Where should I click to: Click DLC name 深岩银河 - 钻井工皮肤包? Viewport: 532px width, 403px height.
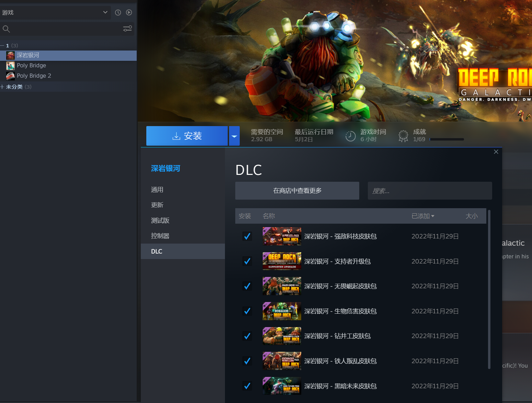click(x=337, y=336)
